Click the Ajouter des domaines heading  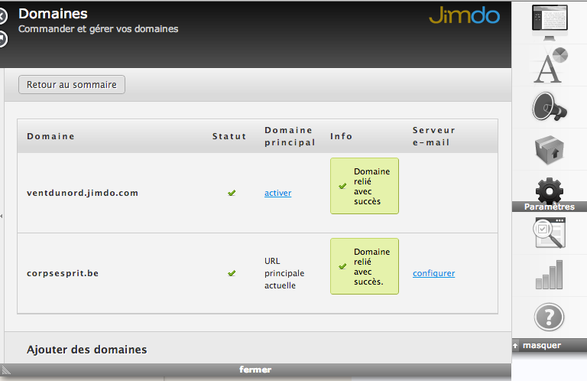pos(87,350)
